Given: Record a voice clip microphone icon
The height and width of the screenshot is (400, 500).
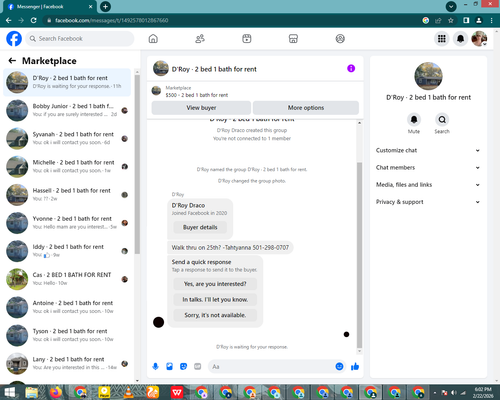Looking at the screenshot, I should click(x=155, y=367).
